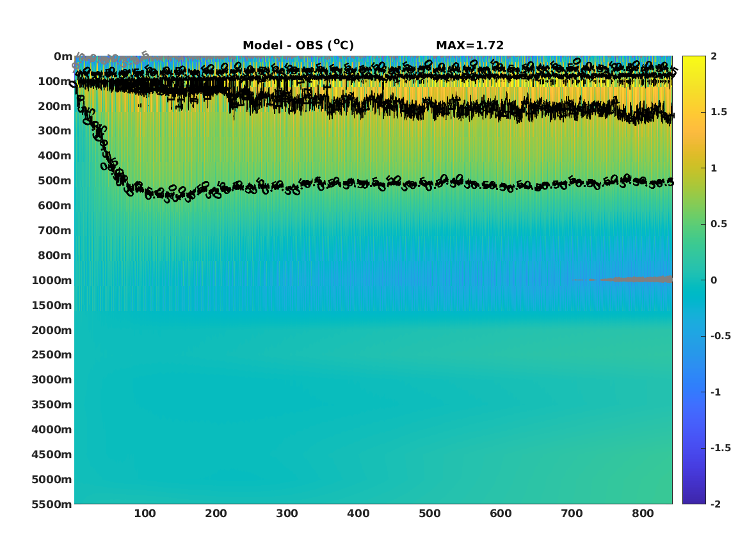Click the x-axis label '500'

coord(430,513)
